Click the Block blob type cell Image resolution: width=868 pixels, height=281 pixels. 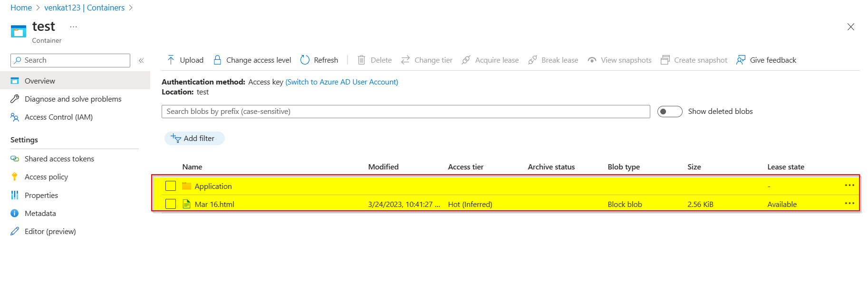tap(625, 204)
